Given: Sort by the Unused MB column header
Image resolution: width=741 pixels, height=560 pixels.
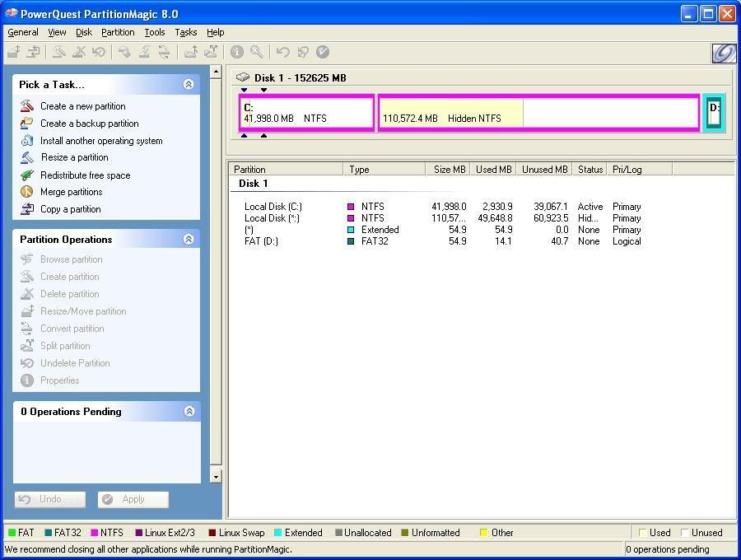Looking at the screenshot, I should (x=544, y=169).
